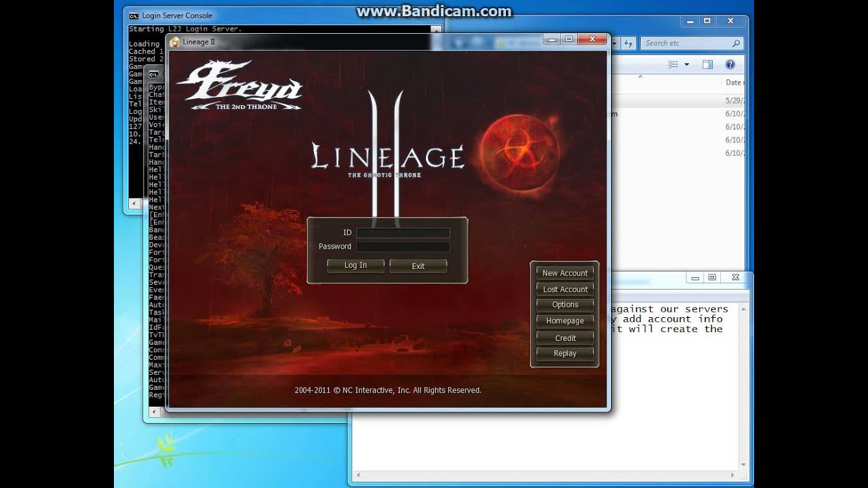Viewport: 868px width, 488px height.
Task: Click the second console's left scroll arrow
Action: [154, 411]
